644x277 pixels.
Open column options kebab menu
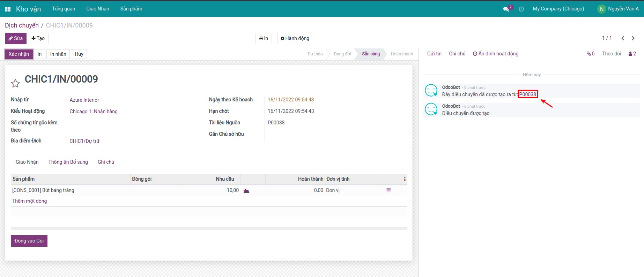[405, 179]
